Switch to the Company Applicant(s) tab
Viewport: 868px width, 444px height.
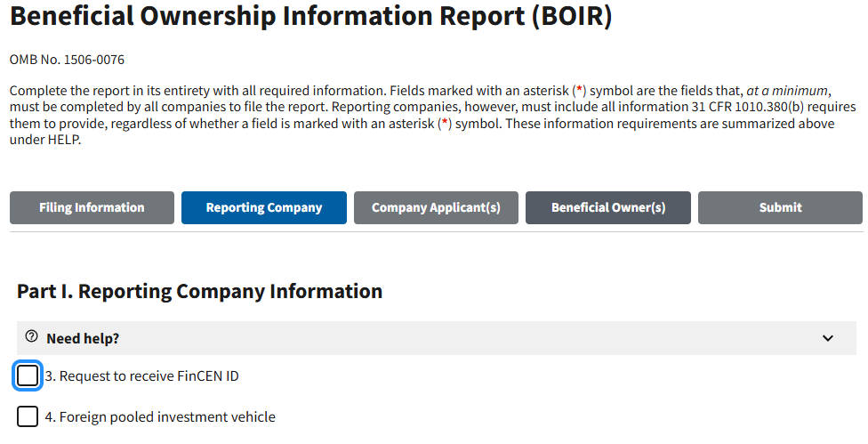[436, 207]
